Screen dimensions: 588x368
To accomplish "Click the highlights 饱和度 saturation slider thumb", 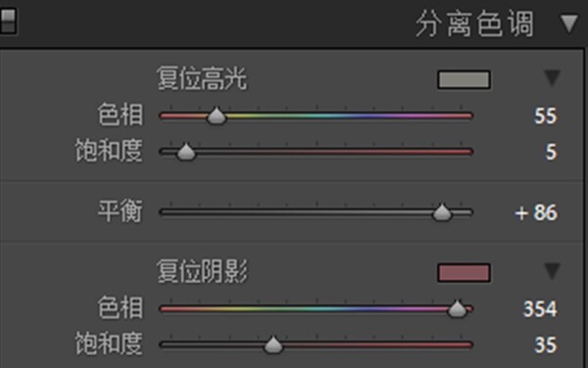I will [185, 152].
